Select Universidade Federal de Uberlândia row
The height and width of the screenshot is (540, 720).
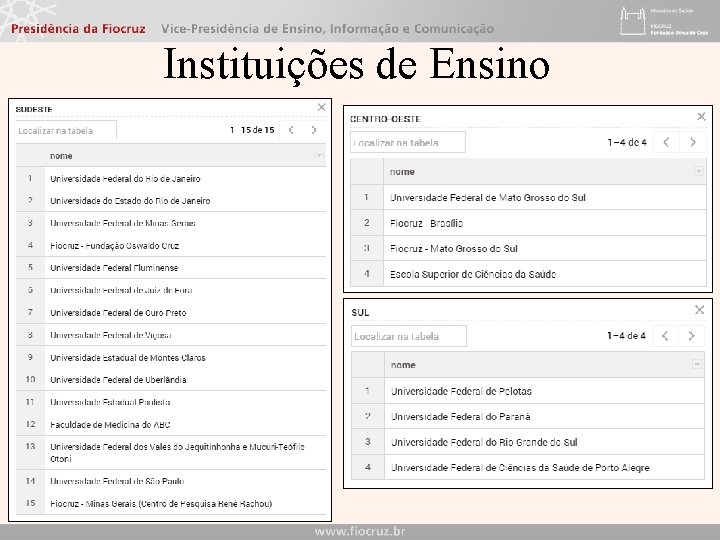(171, 380)
